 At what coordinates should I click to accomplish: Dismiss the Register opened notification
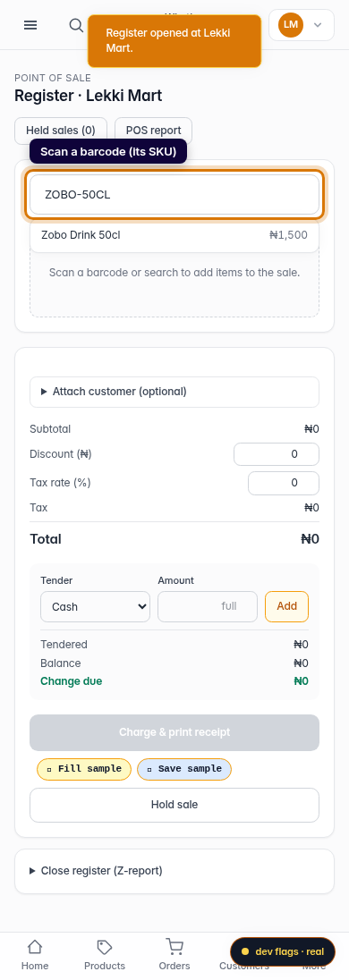(x=174, y=40)
